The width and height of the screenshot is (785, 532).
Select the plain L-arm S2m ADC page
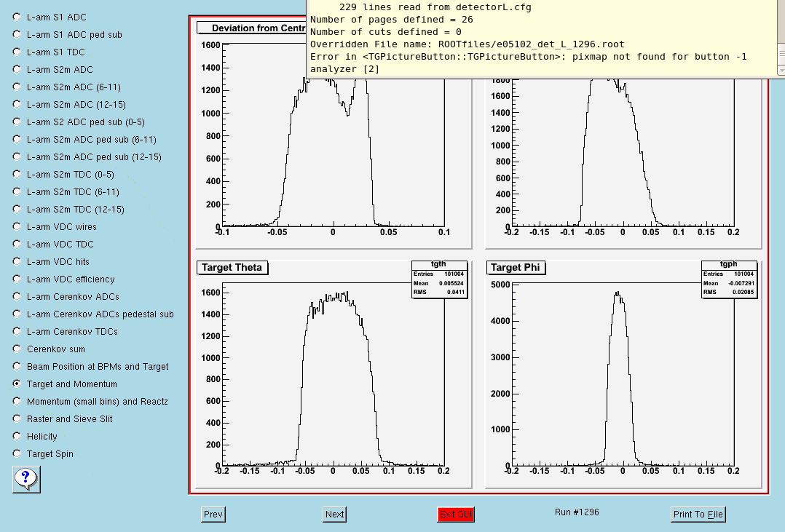17,70
